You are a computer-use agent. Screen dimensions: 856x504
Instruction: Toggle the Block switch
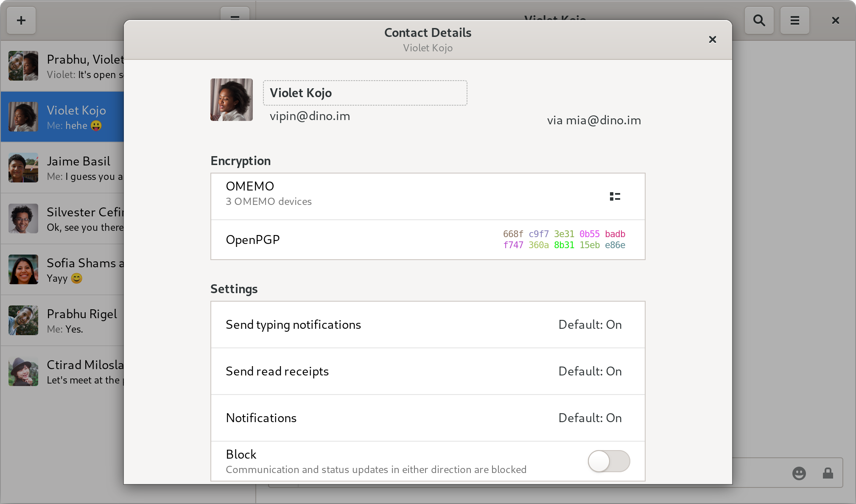point(608,461)
